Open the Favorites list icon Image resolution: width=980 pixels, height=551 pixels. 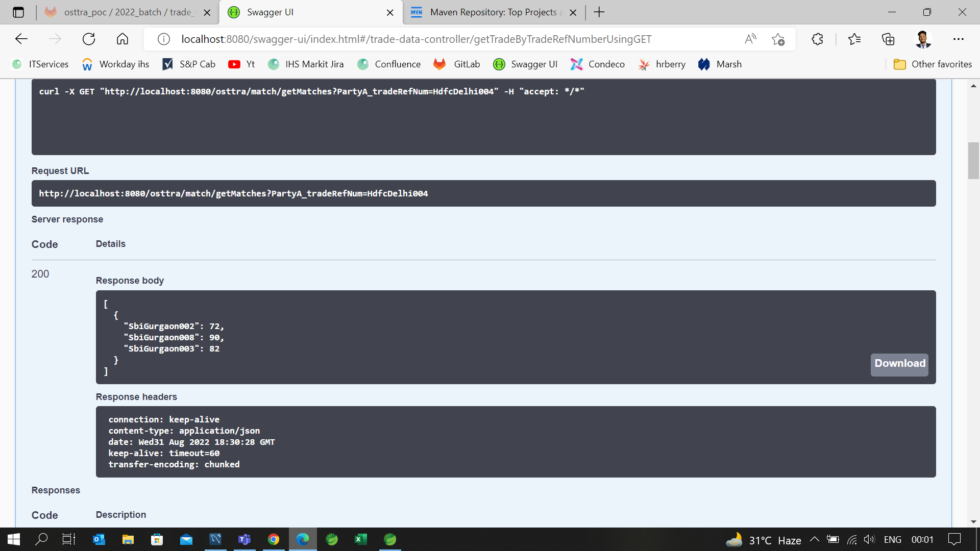pyautogui.click(x=854, y=39)
